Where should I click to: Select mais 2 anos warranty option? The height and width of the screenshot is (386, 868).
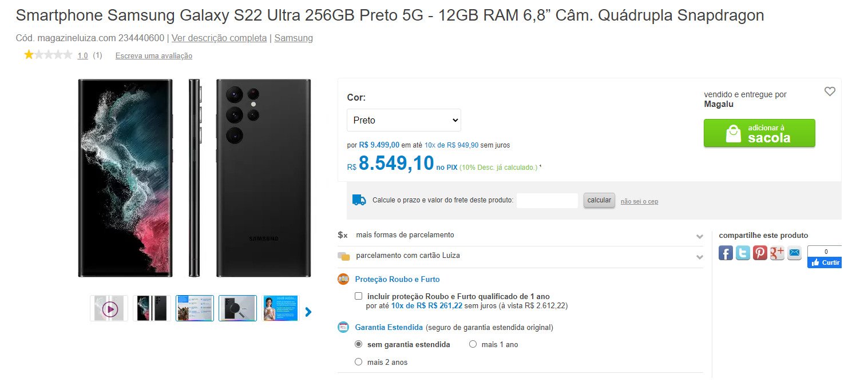pyautogui.click(x=359, y=362)
